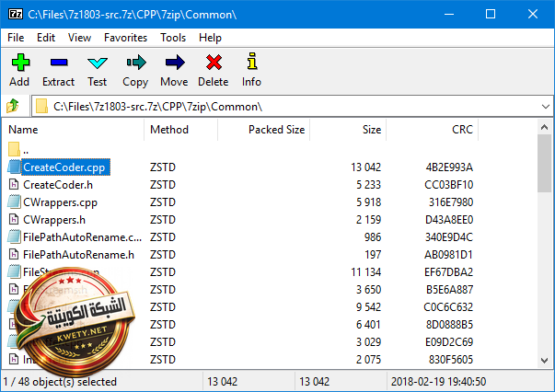
Task: Select the CWrappers.cpp file
Action: pyautogui.click(x=60, y=202)
